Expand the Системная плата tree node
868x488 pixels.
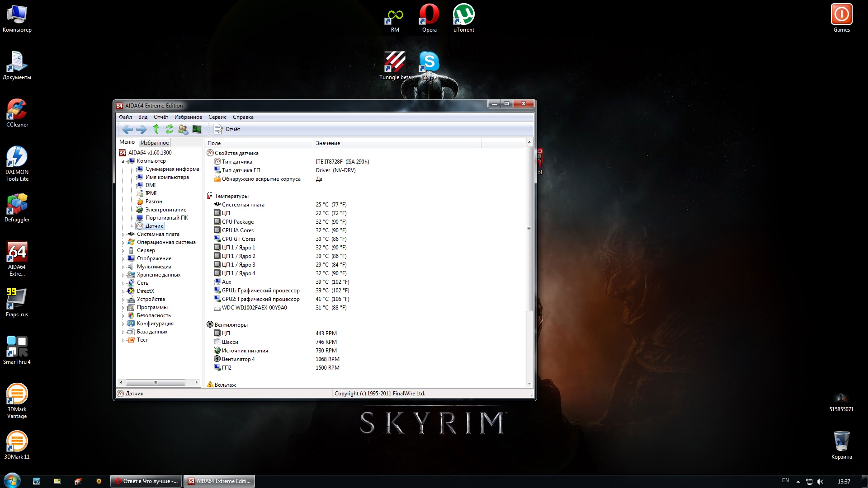pos(123,235)
